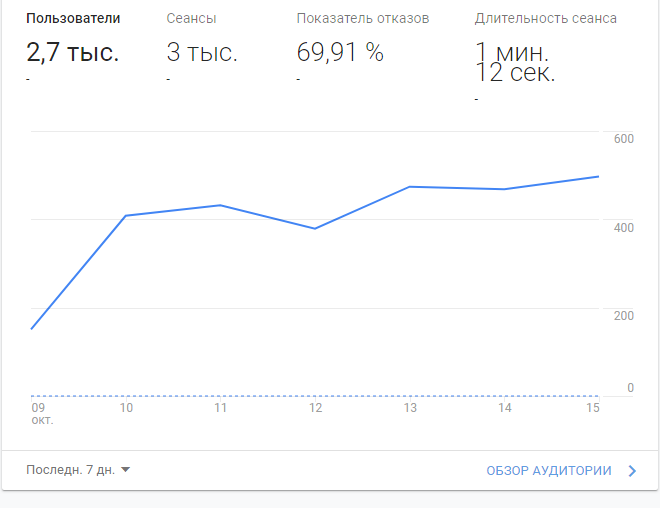This screenshot has width=660, height=508.
Task: Click the 3 тыс. sessions value
Action: pos(202,53)
